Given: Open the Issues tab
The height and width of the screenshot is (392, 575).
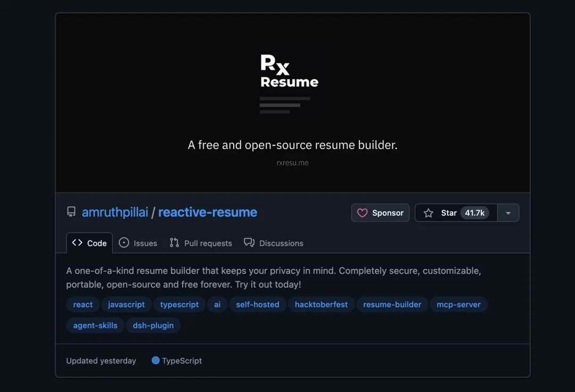Looking at the screenshot, I should (x=138, y=243).
